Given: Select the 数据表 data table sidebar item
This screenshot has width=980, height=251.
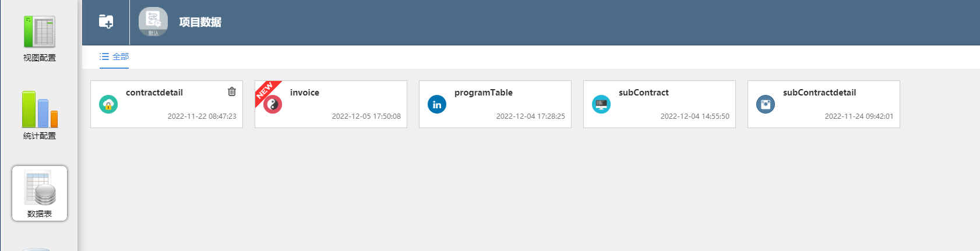Looking at the screenshot, I should tap(40, 193).
